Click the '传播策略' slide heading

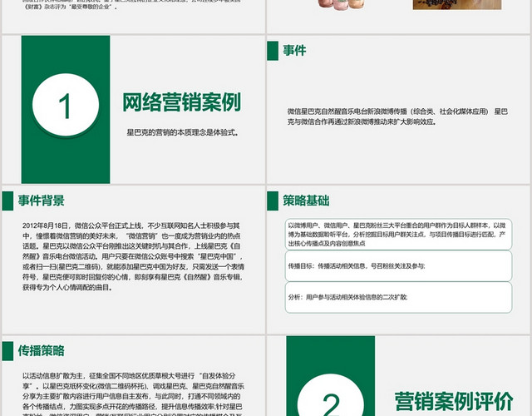41,350
